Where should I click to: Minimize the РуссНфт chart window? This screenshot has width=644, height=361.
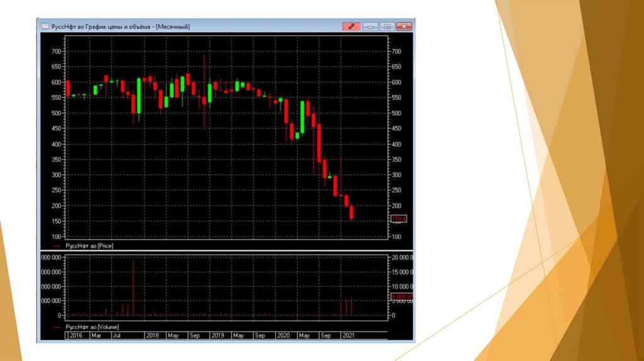[x=370, y=26]
